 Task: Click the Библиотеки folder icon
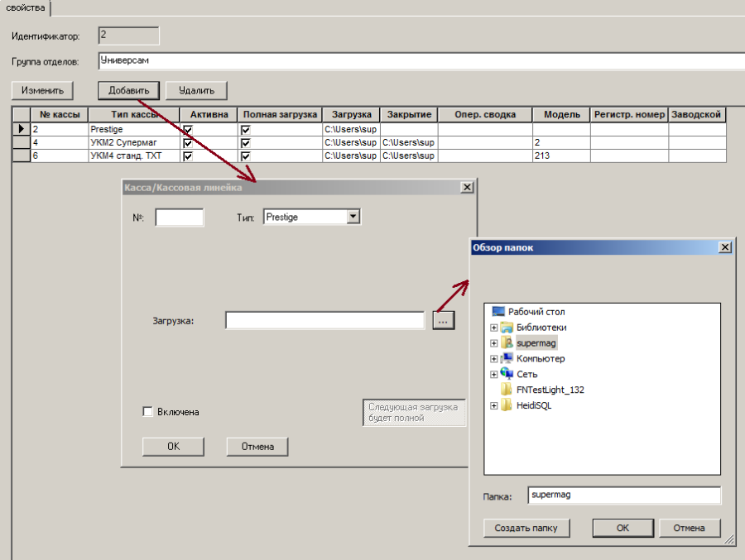(x=507, y=328)
